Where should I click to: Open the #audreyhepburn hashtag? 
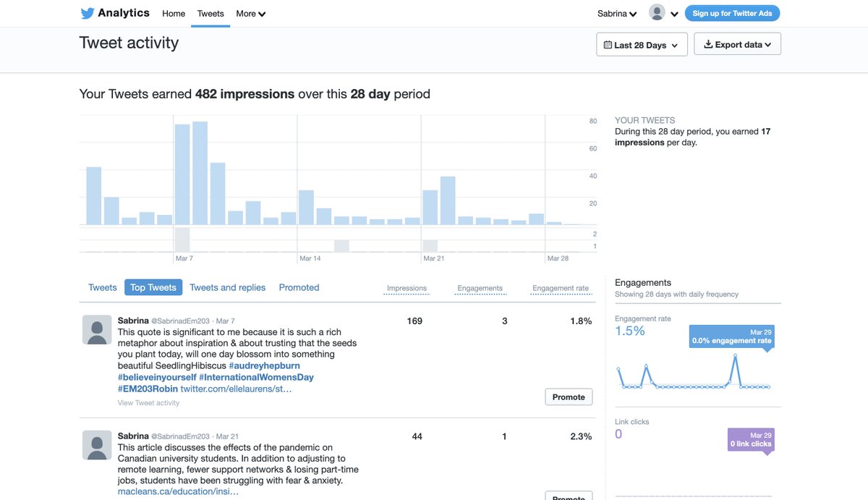pos(264,366)
